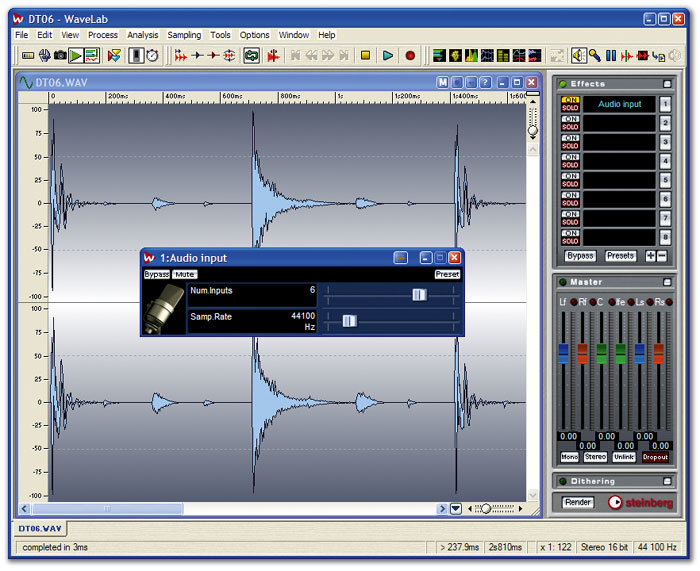Open the Sampling menu
This screenshot has height=571, width=700.
coord(184,35)
